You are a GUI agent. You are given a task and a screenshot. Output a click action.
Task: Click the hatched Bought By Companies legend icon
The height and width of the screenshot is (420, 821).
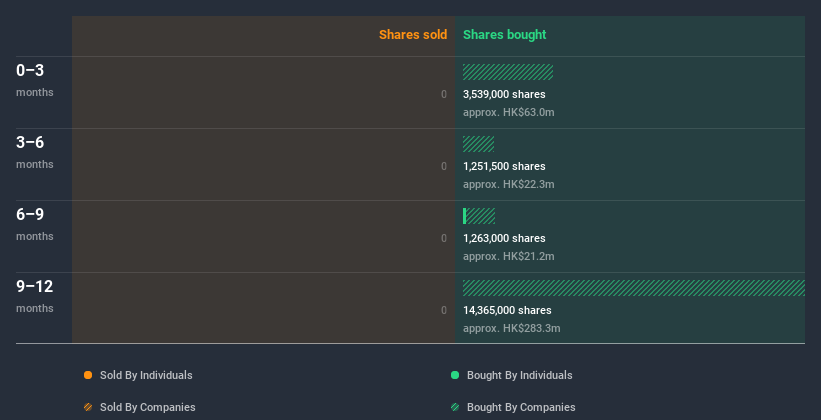coord(455,407)
